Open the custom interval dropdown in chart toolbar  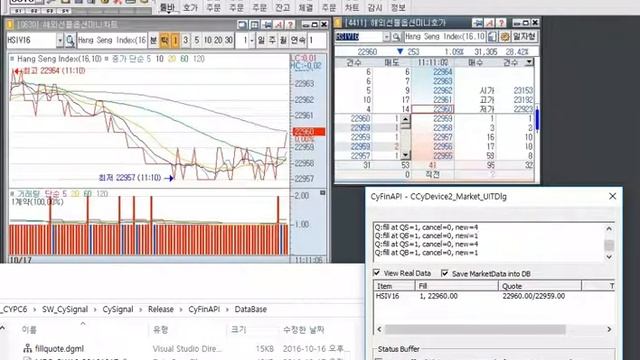point(252,40)
